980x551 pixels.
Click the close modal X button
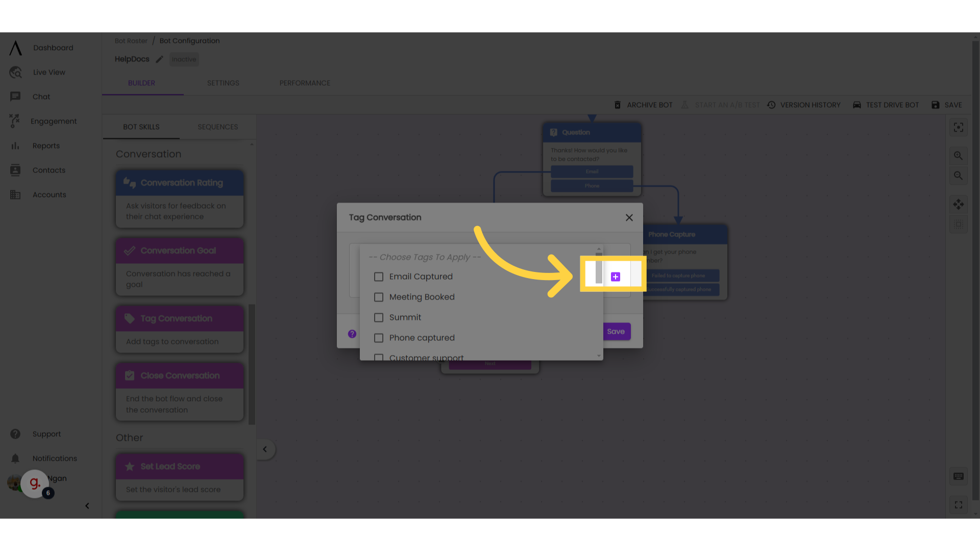629,217
